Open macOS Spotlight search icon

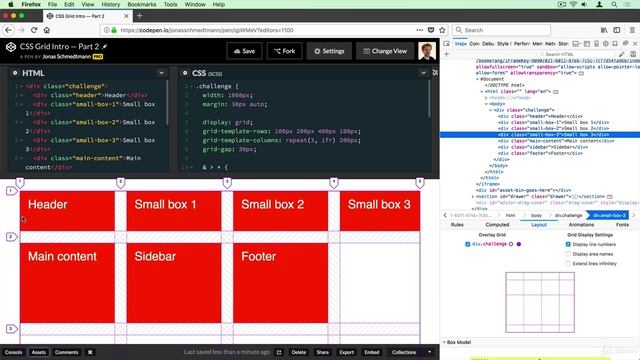click(614, 4)
